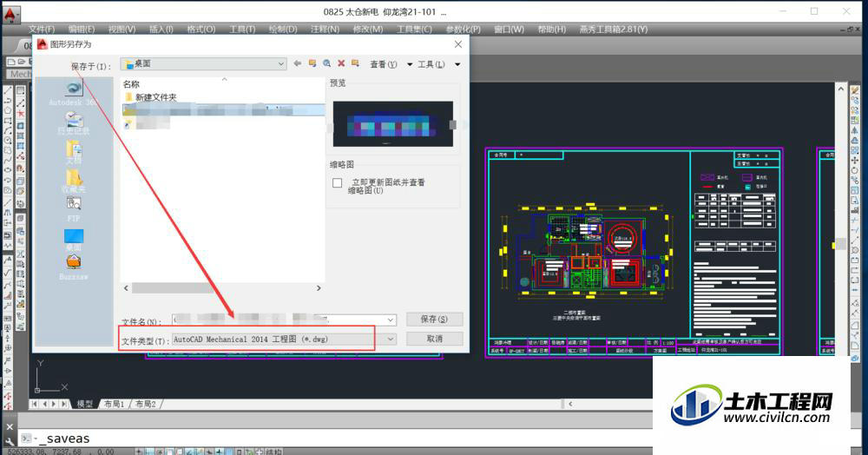The height and width of the screenshot is (455, 868).
Task: Create a new folder in save dialog
Action: (x=355, y=63)
